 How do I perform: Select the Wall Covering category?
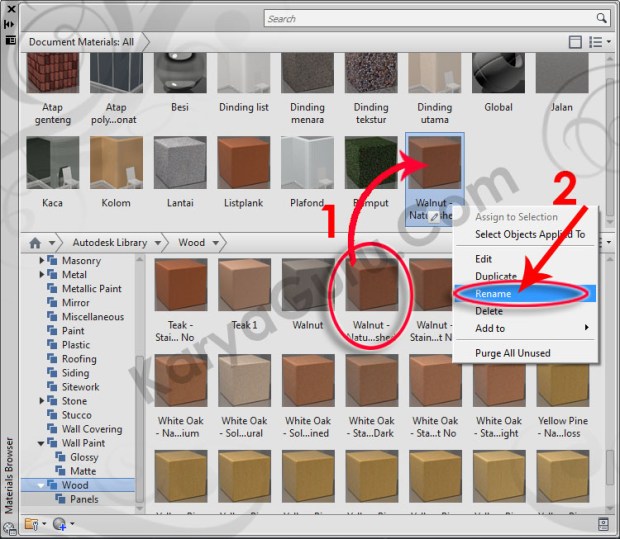(92, 429)
